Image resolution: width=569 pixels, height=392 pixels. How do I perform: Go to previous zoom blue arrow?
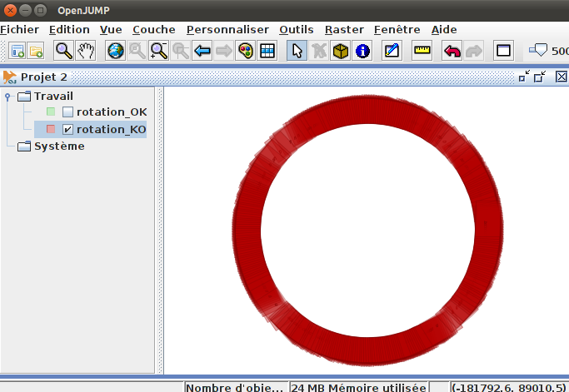pos(202,51)
